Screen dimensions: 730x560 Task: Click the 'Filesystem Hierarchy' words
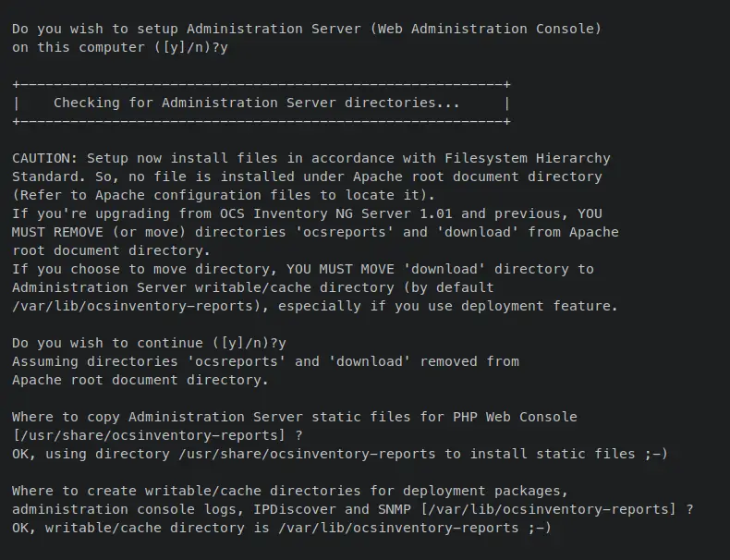coord(527,158)
